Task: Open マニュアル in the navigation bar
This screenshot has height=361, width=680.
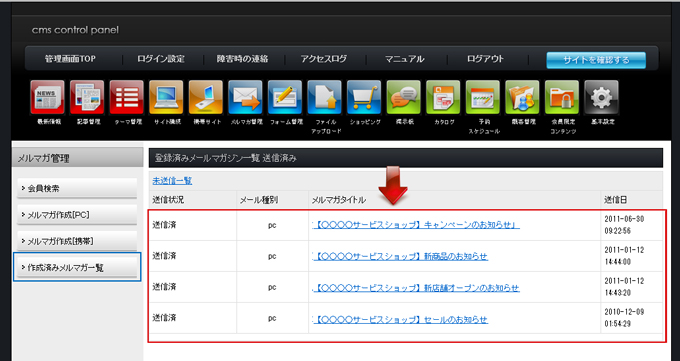Action: (405, 59)
